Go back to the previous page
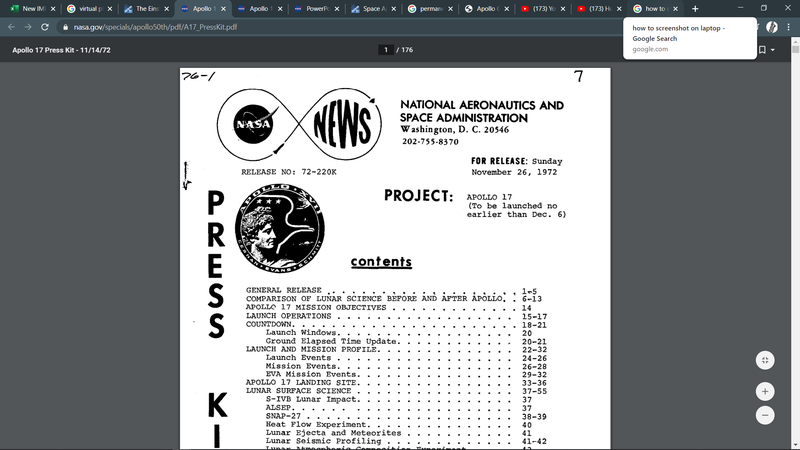 point(11,27)
